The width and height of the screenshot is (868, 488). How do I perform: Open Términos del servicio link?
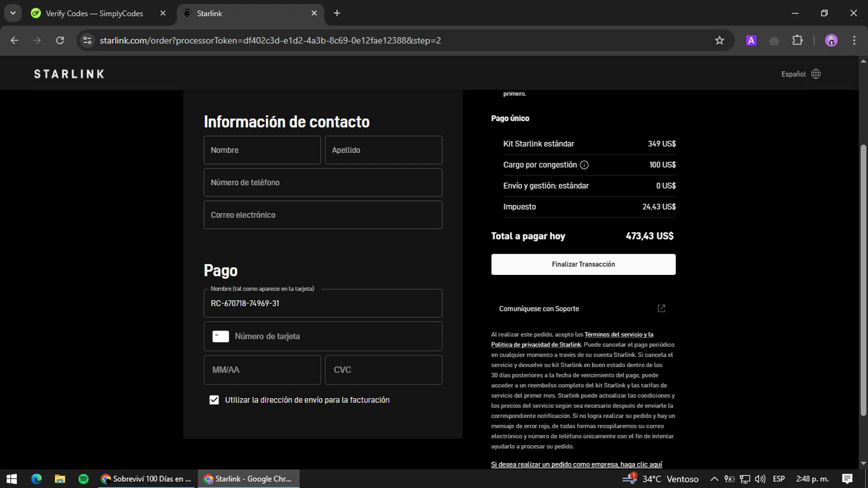click(619, 335)
